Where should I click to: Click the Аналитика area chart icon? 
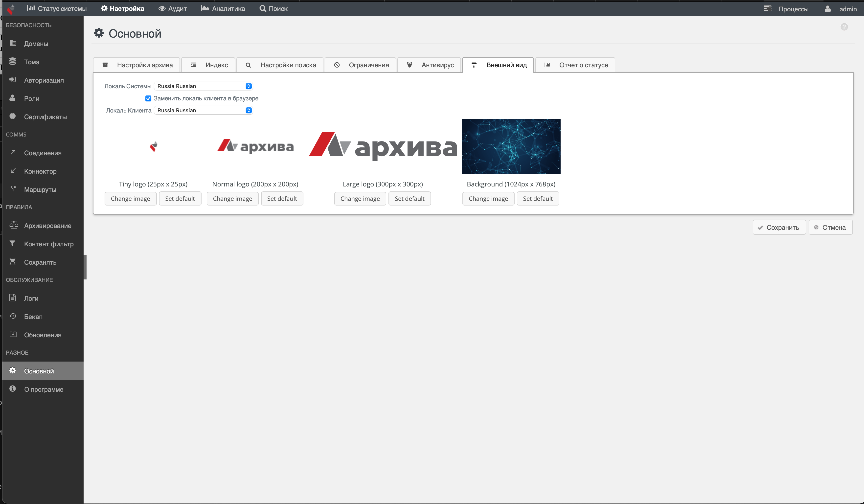(205, 8)
